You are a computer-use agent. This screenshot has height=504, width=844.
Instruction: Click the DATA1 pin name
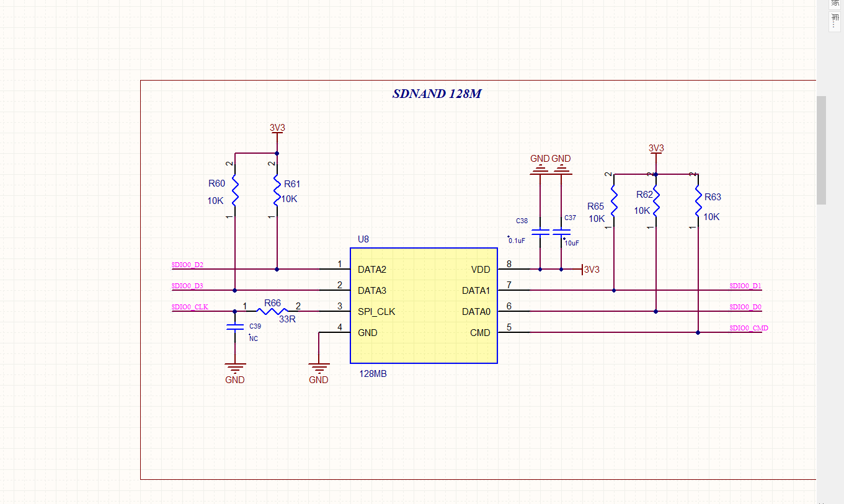pyautogui.click(x=476, y=291)
